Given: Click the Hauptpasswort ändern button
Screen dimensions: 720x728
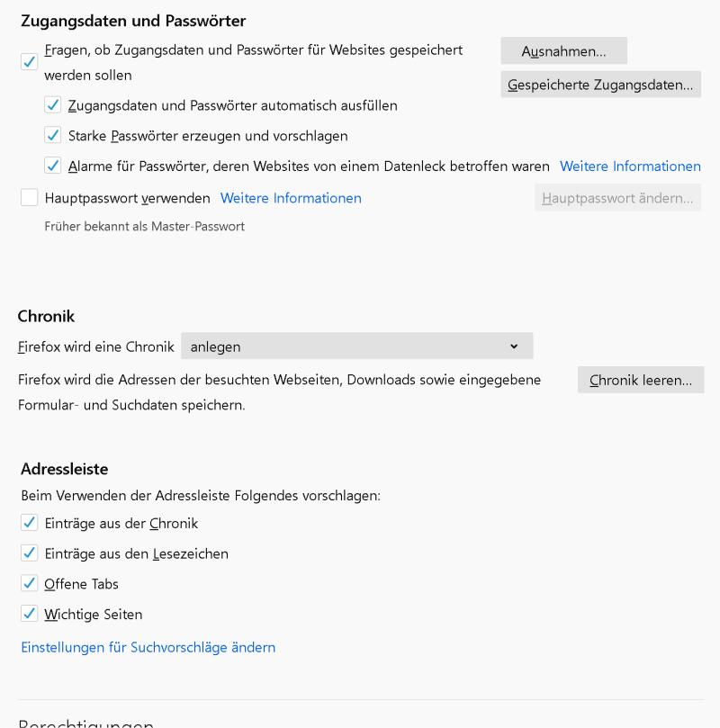Looking at the screenshot, I should click(x=617, y=198).
